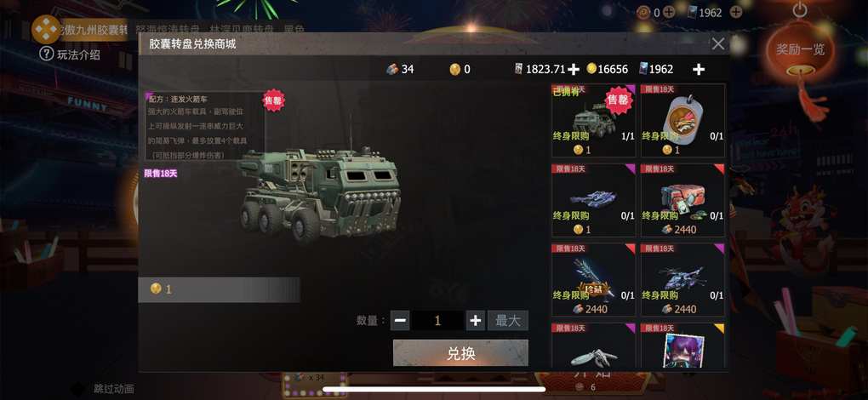Click the quantity number input field

click(x=437, y=320)
